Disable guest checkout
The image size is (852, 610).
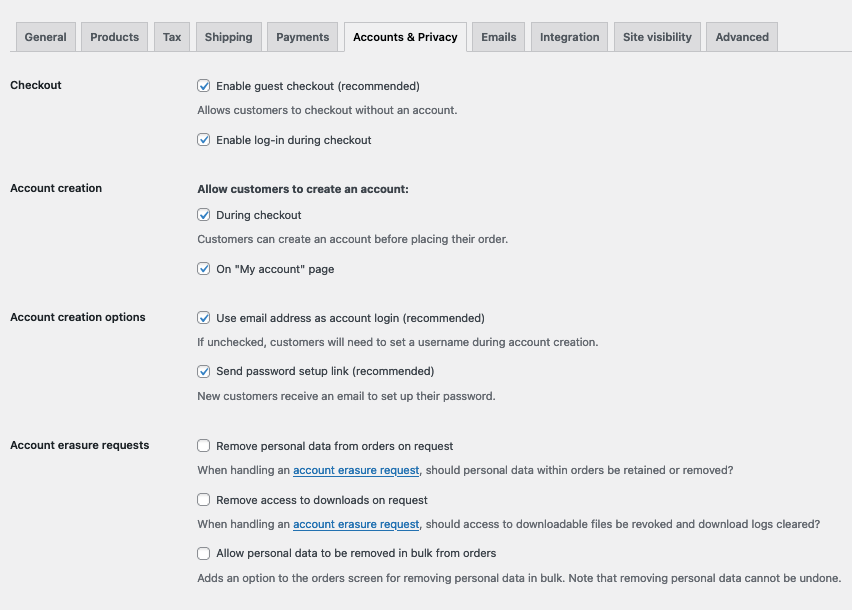[203, 86]
